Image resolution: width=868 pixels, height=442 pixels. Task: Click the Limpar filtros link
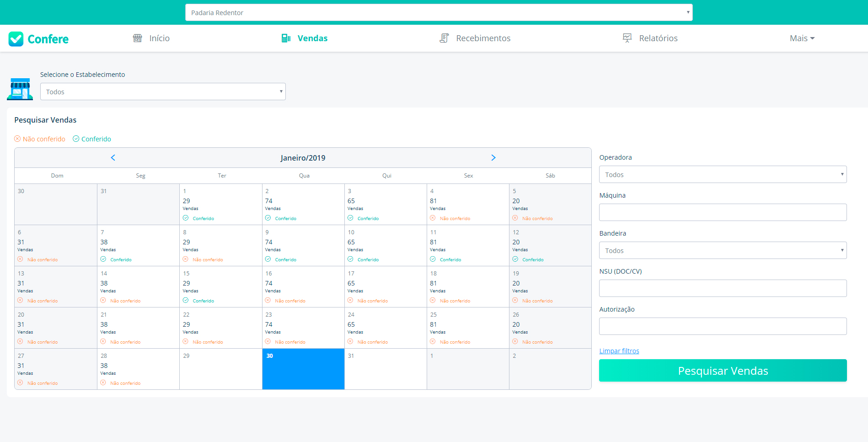[619, 351]
